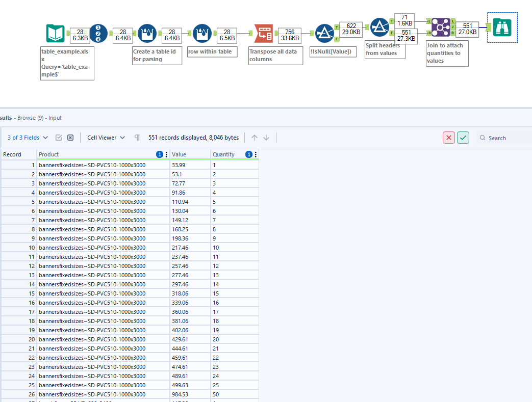Select the Multi-Row Formula creating table id
Viewport: 532px width, 402px height.
click(x=147, y=33)
